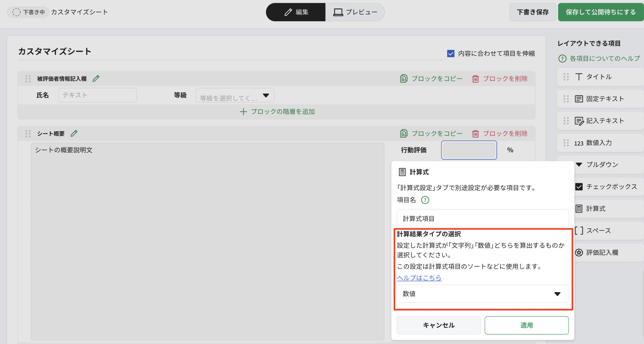
Task: Click the 計算結果タイプの選択 heading
Action: click(429, 234)
